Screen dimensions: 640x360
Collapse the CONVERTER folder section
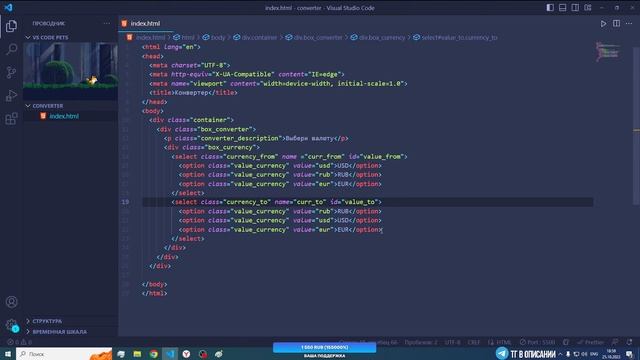tap(70, 106)
